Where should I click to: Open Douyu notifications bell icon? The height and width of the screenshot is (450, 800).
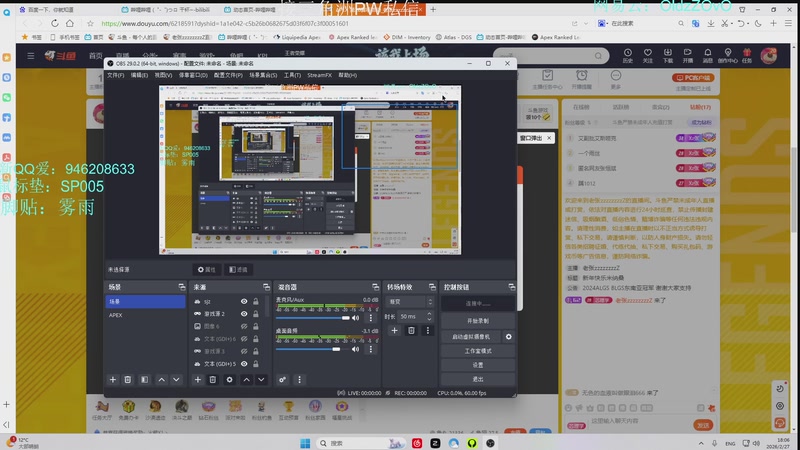(708, 55)
